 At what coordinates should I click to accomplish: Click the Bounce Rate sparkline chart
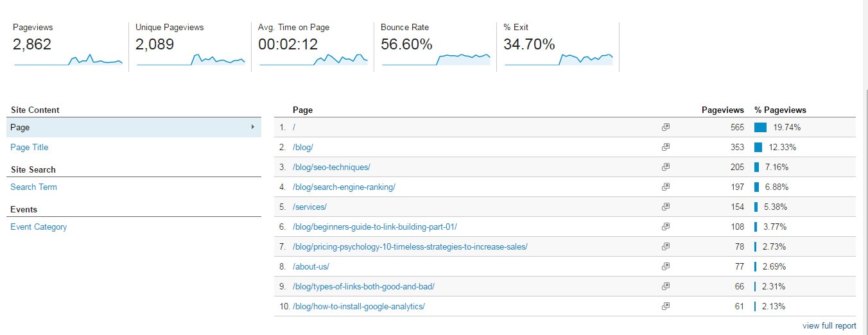pyautogui.click(x=436, y=60)
